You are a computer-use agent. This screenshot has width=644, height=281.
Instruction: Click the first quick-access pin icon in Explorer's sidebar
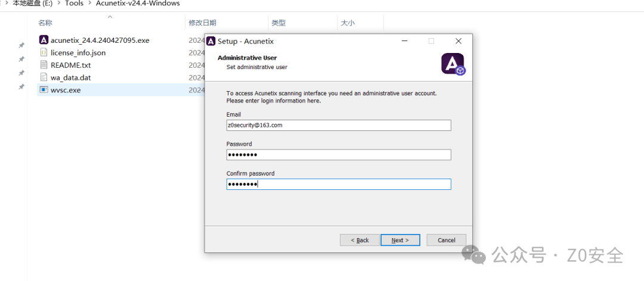pyautogui.click(x=21, y=45)
